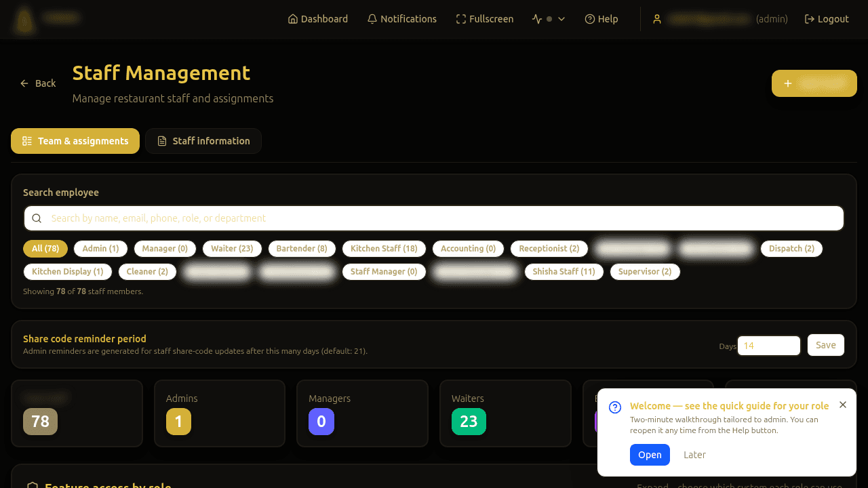Click the Share code reminder period label
This screenshot has height=488, width=868.
pyautogui.click(x=85, y=339)
